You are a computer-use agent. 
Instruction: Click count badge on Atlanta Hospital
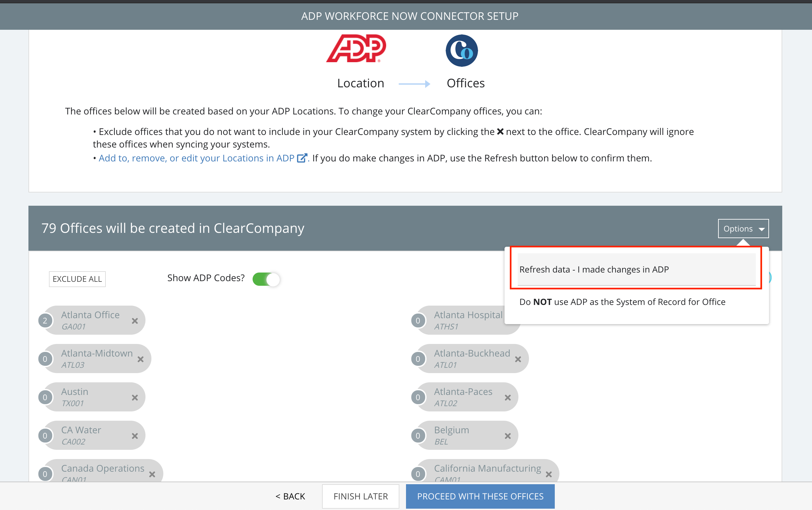point(418,320)
